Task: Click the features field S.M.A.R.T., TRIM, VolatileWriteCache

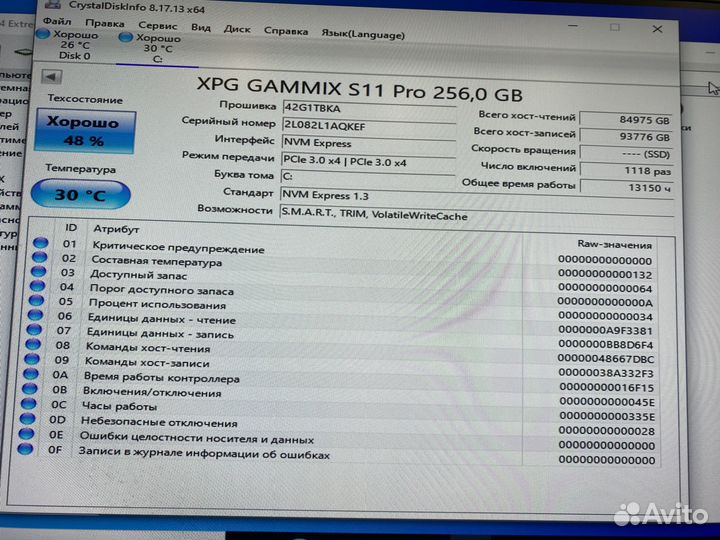Action: [x=477, y=214]
